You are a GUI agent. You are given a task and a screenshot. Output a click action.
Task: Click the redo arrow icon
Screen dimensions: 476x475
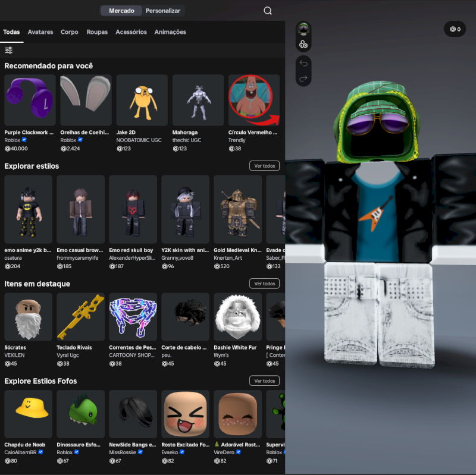[303, 78]
